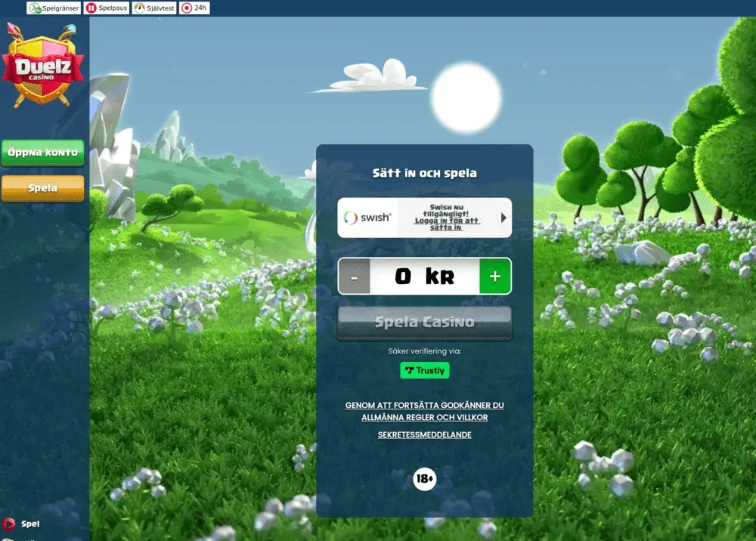Open the Allmänna regler och villkor link
The height and width of the screenshot is (541, 756).
click(424, 417)
